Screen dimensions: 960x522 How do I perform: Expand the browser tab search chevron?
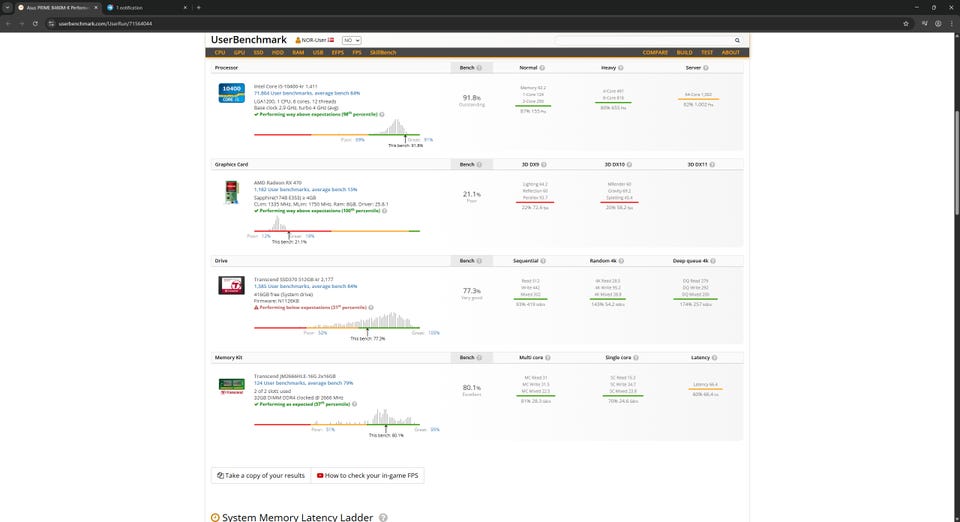click(7, 7)
